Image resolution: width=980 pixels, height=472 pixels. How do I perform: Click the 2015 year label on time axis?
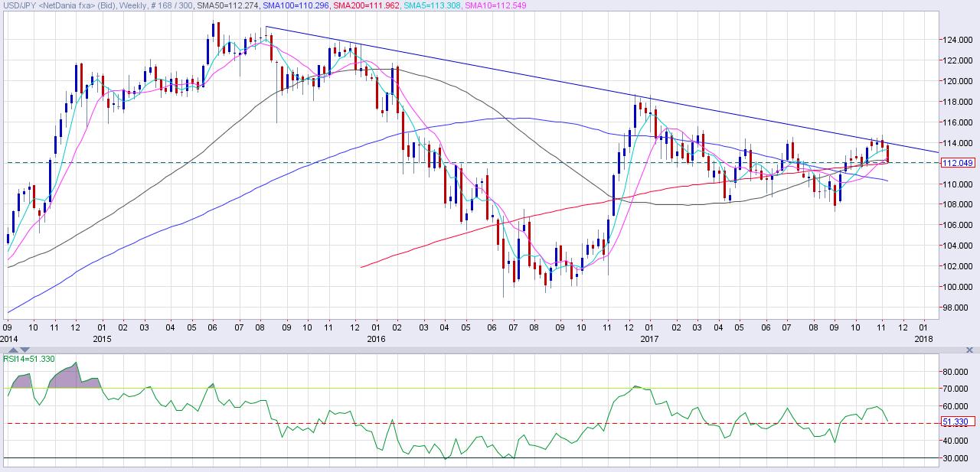coord(101,338)
